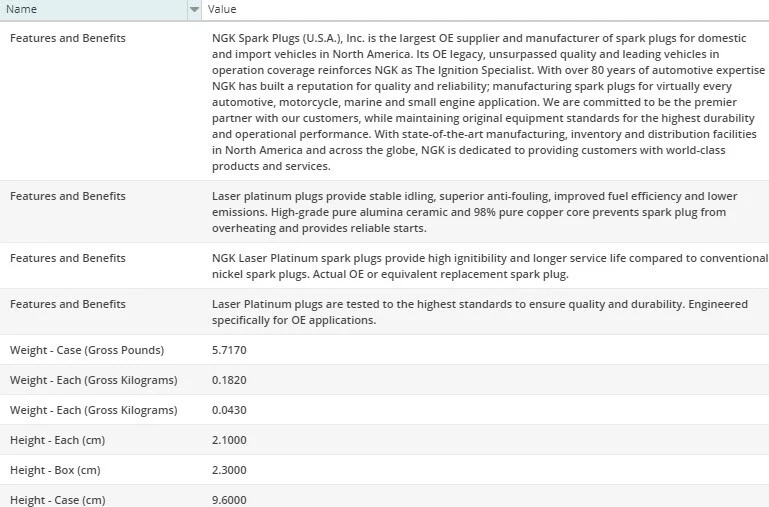Click the text "tested to the highest standards"
The image size is (769, 507).
point(480,304)
